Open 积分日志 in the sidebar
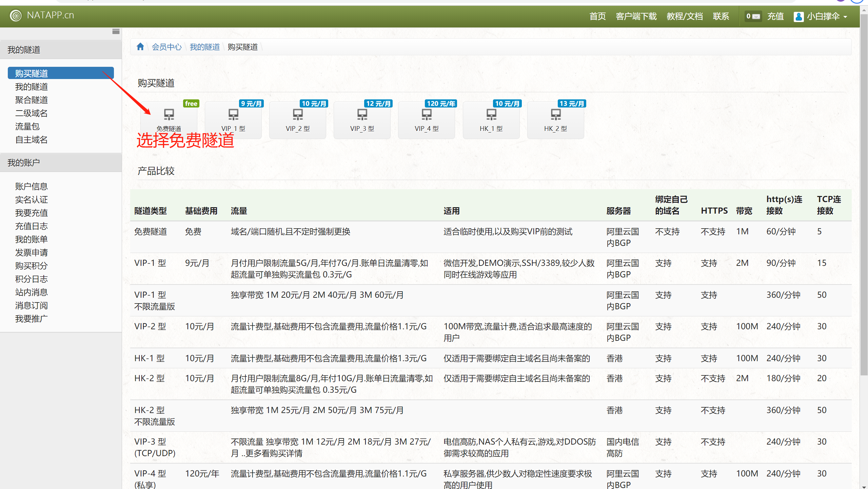 pos(32,279)
